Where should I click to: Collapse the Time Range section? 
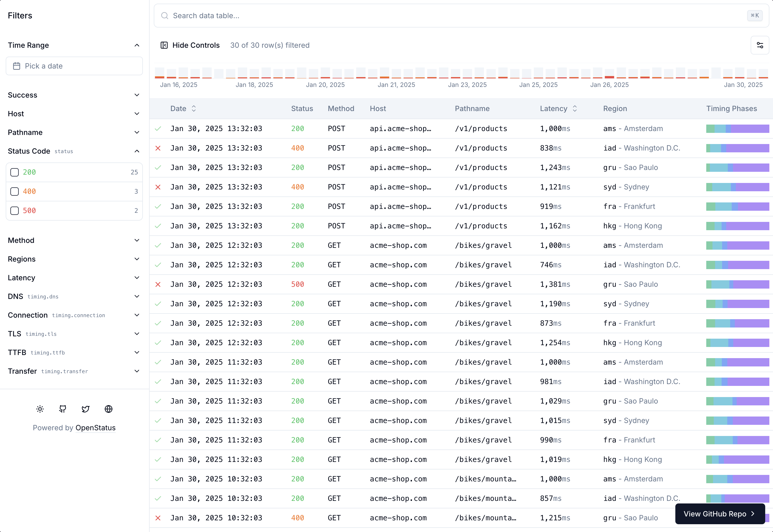[x=137, y=45]
